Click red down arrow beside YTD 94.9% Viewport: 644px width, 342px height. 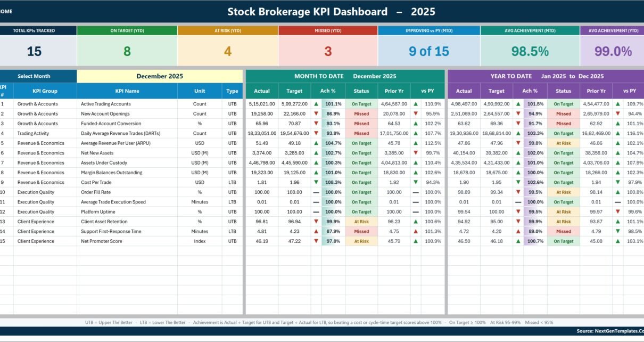tap(518, 113)
